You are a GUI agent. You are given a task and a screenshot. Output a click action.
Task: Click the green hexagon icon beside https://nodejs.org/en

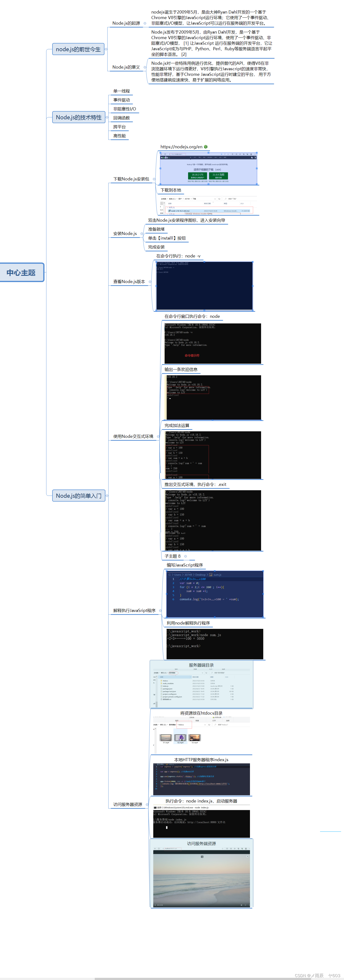(x=206, y=147)
